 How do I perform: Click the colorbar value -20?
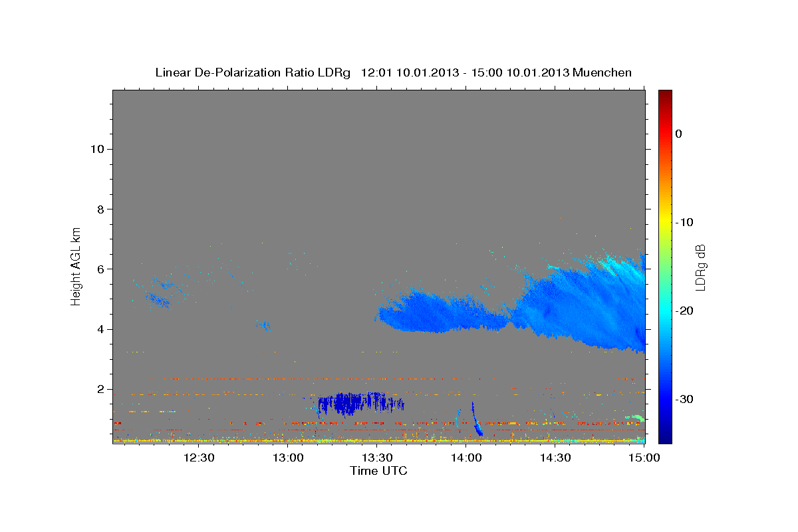pos(684,311)
